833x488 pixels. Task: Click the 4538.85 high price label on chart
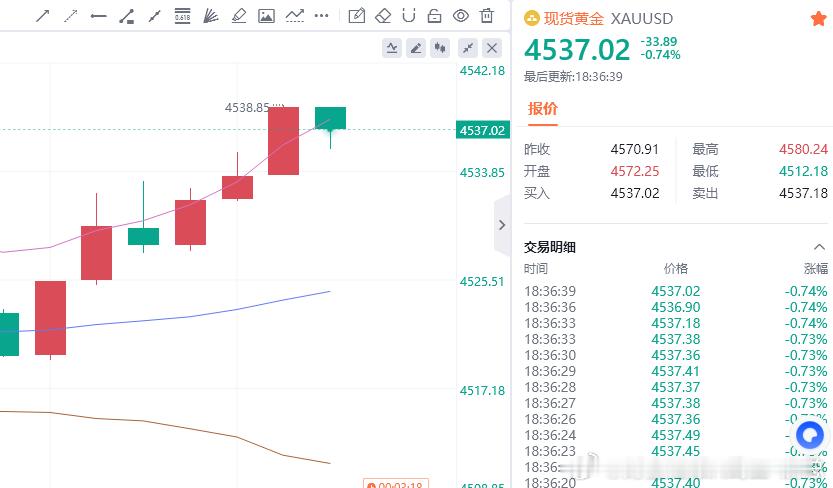(247, 108)
